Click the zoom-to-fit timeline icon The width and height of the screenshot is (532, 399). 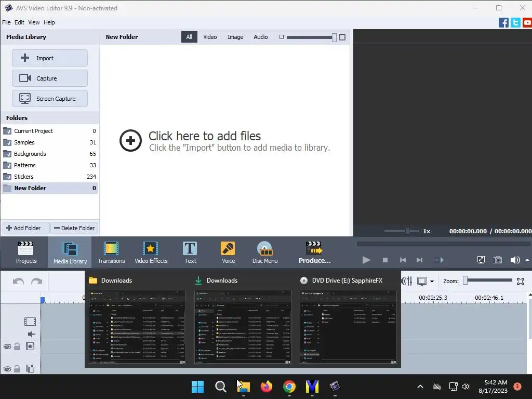pos(521,281)
